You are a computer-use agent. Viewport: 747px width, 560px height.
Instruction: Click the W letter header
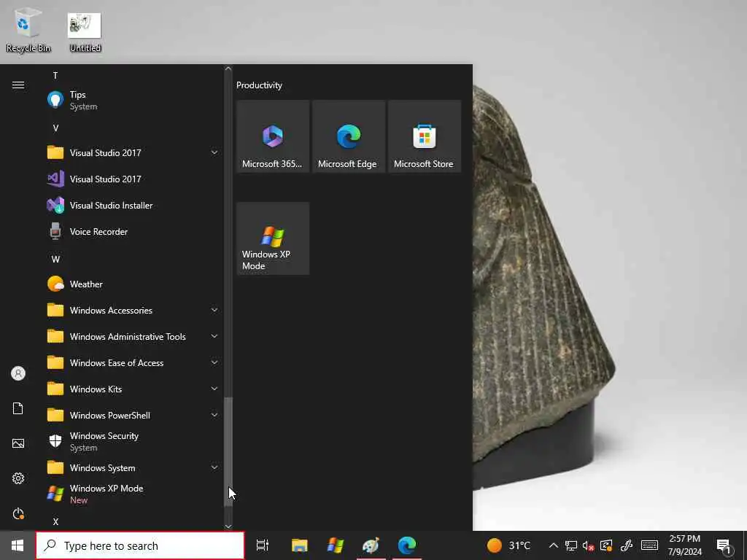pos(55,260)
